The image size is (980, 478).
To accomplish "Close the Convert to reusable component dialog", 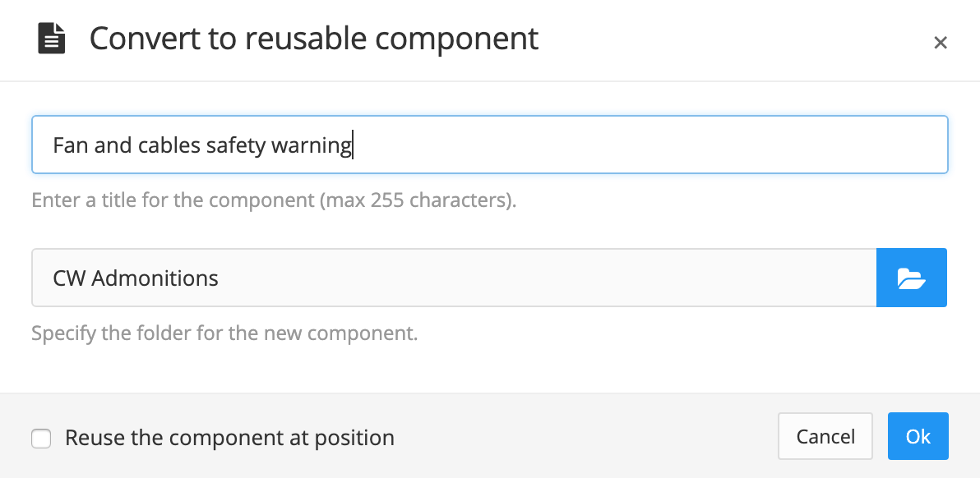I will (941, 42).
